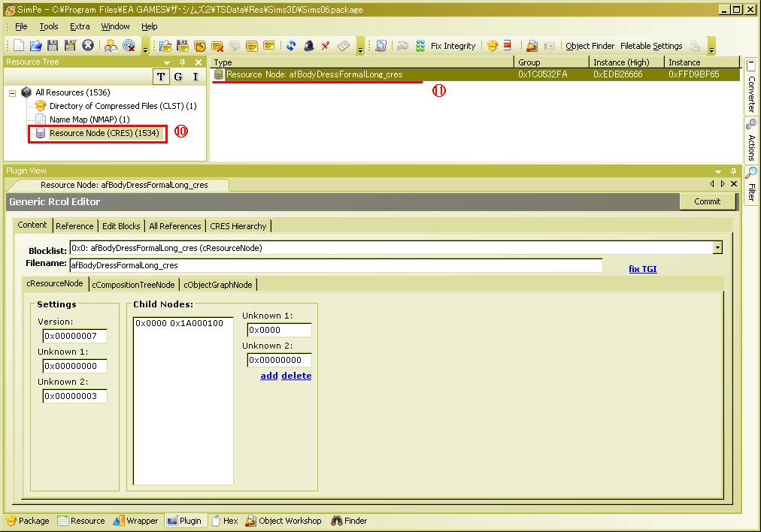The width and height of the screenshot is (761, 532).
Task: Click the black helmet toolbar icon
Action: point(308,46)
